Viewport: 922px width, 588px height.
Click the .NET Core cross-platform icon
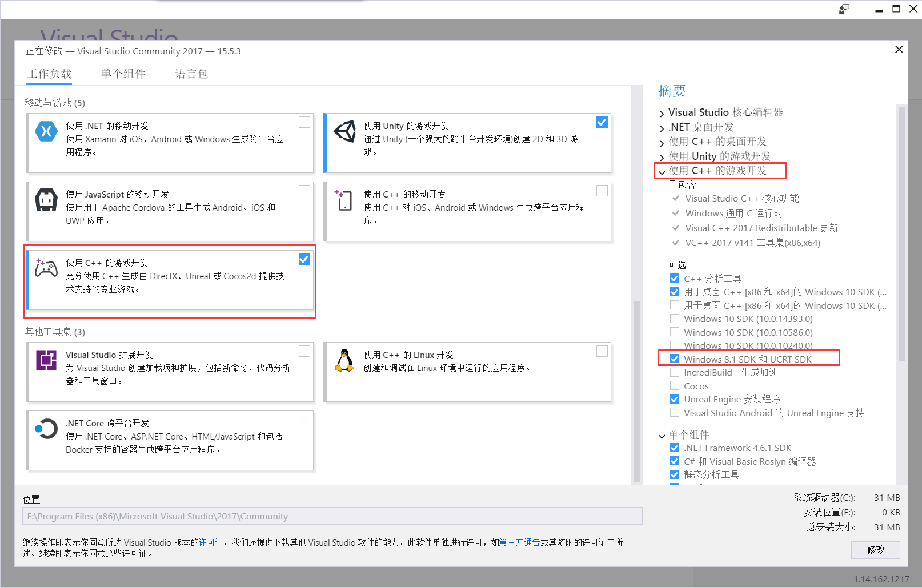(x=46, y=429)
